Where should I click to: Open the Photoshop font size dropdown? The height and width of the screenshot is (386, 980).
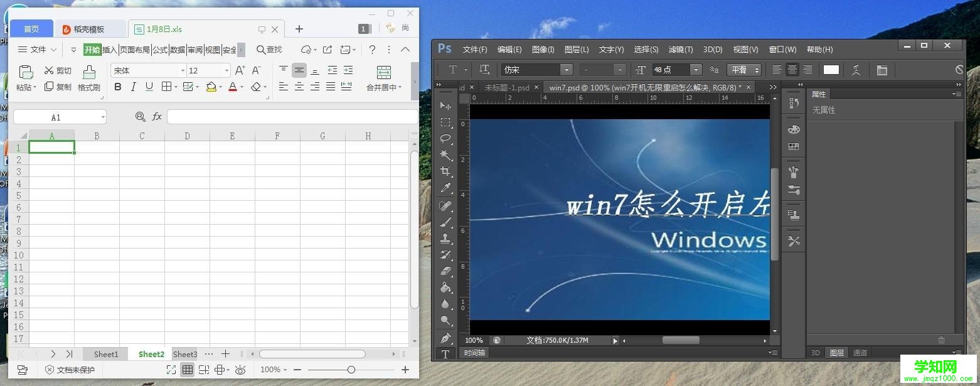pos(696,70)
